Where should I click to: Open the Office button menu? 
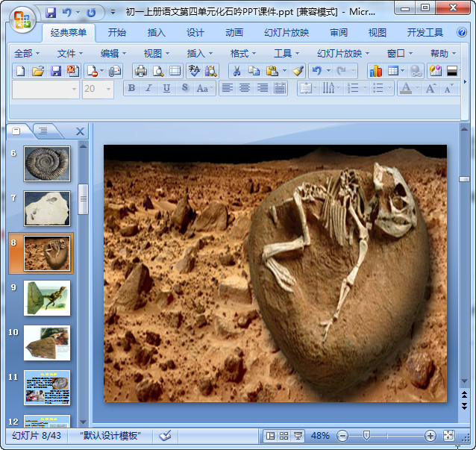[x=22, y=18]
